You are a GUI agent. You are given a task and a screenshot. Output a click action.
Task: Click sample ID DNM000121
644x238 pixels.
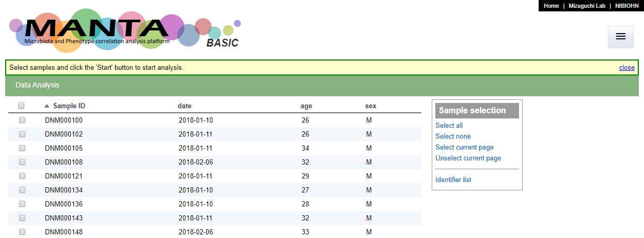coord(64,176)
